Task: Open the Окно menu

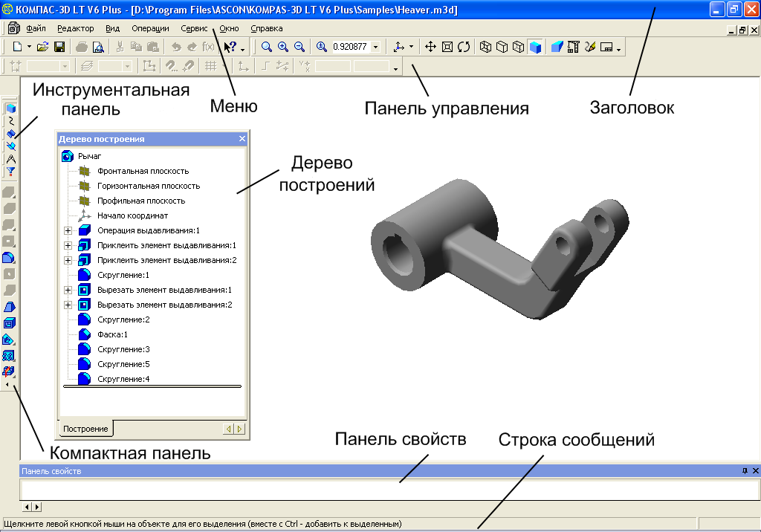Action: pos(229,29)
